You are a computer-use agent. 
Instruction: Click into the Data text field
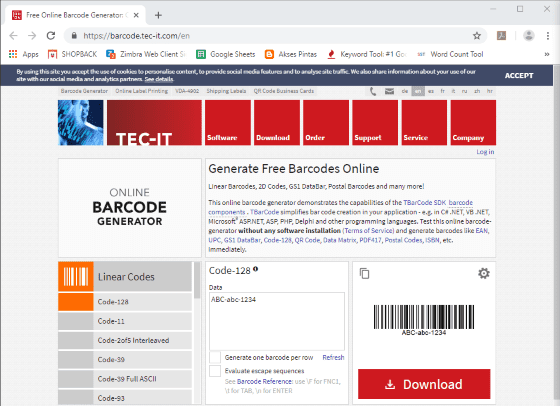tap(277, 321)
